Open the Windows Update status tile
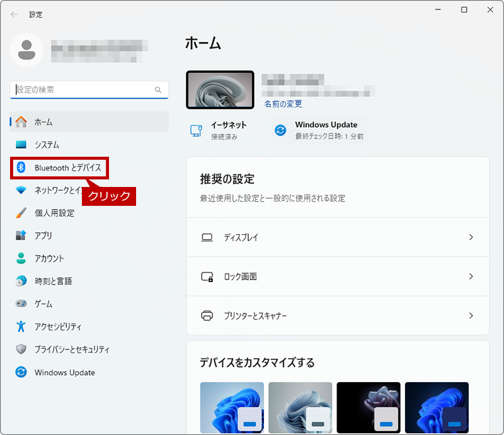 pyautogui.click(x=319, y=130)
